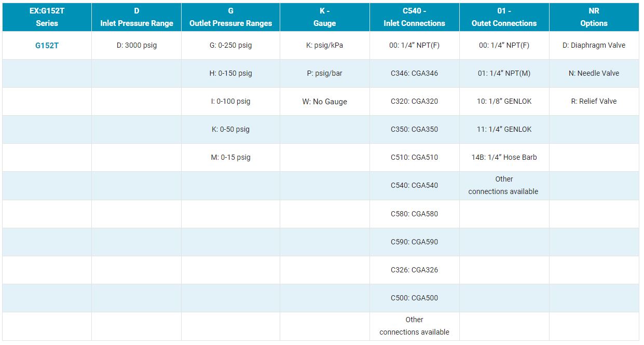The image size is (644, 345).
Task: Click the EX:G152T Series header cell
Action: [47, 17]
